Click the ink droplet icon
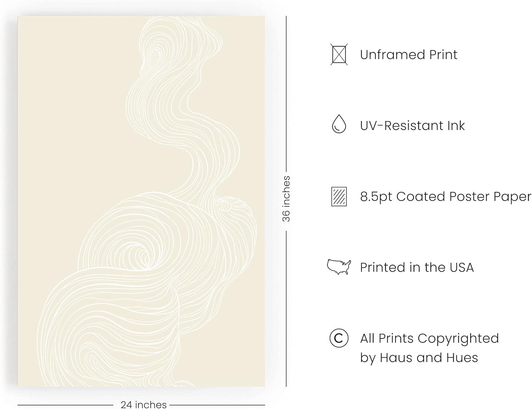Viewport: 532px width, 409px height. pyautogui.click(x=339, y=124)
